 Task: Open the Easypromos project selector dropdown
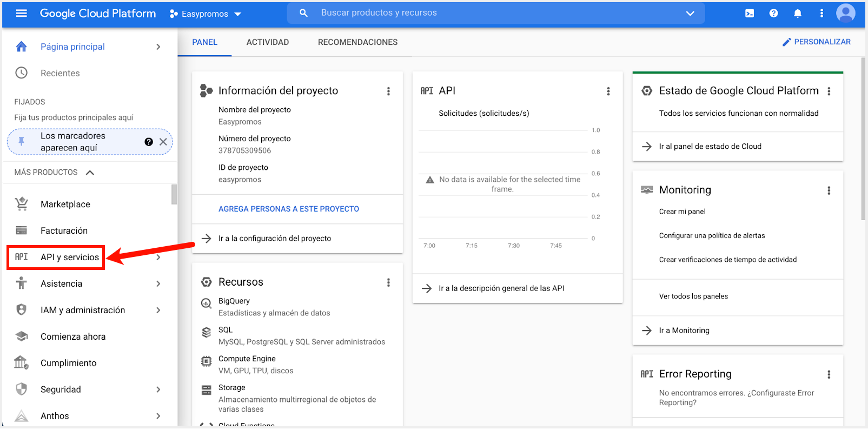[206, 14]
